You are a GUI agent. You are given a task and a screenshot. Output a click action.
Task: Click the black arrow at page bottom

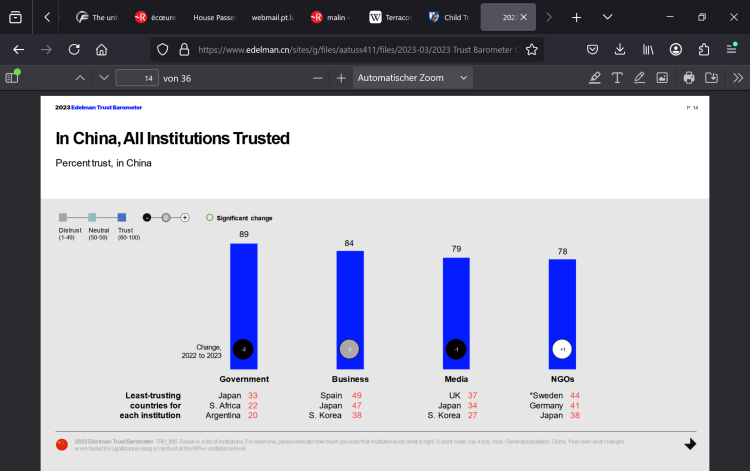(690, 444)
